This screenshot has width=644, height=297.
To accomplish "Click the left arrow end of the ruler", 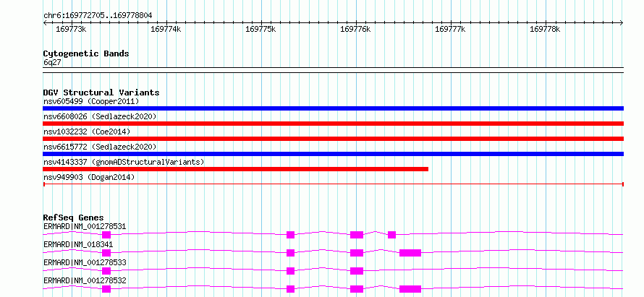I will click(45, 23).
